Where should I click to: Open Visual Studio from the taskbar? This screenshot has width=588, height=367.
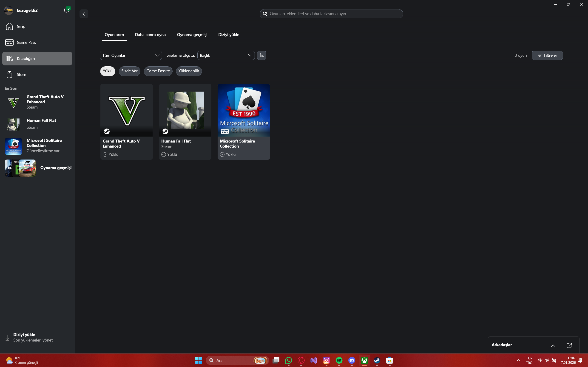pyautogui.click(x=314, y=360)
